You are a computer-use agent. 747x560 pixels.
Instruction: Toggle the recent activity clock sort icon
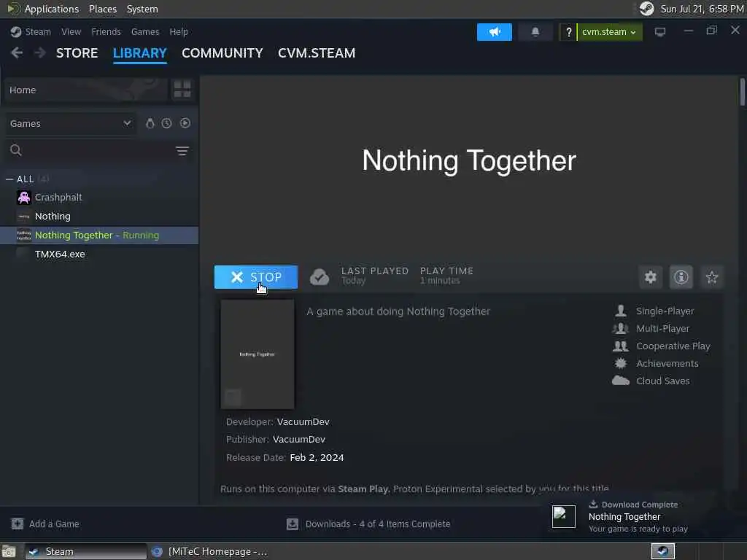click(166, 123)
